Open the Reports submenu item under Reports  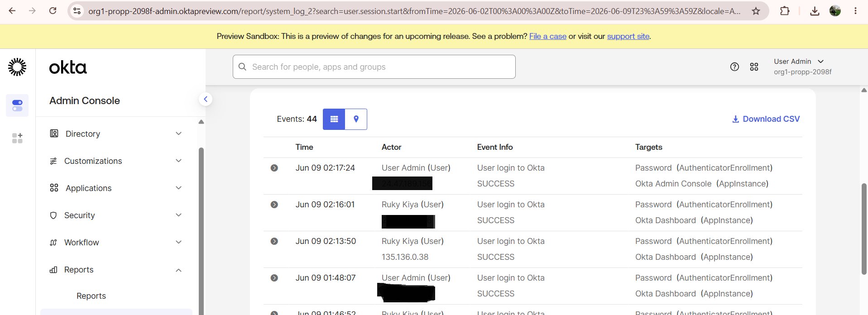(x=91, y=296)
